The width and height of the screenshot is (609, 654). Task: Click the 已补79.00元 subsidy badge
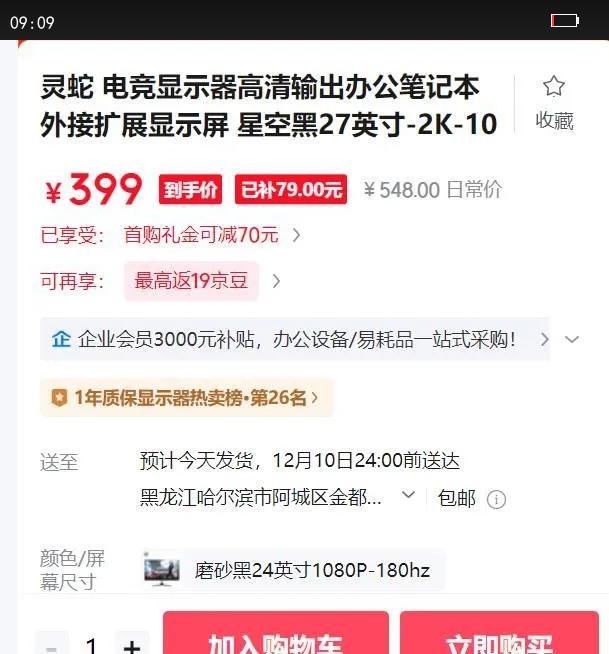pyautogui.click(x=291, y=190)
